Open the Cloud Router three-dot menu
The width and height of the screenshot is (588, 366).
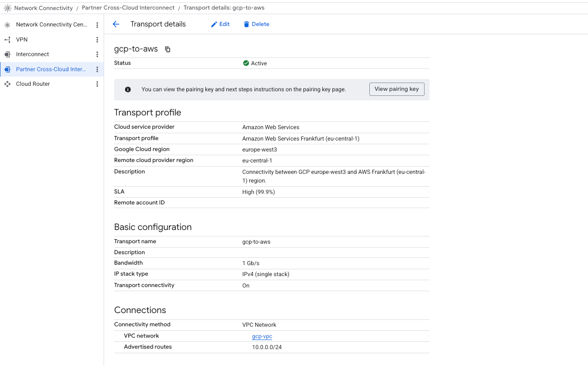(97, 84)
